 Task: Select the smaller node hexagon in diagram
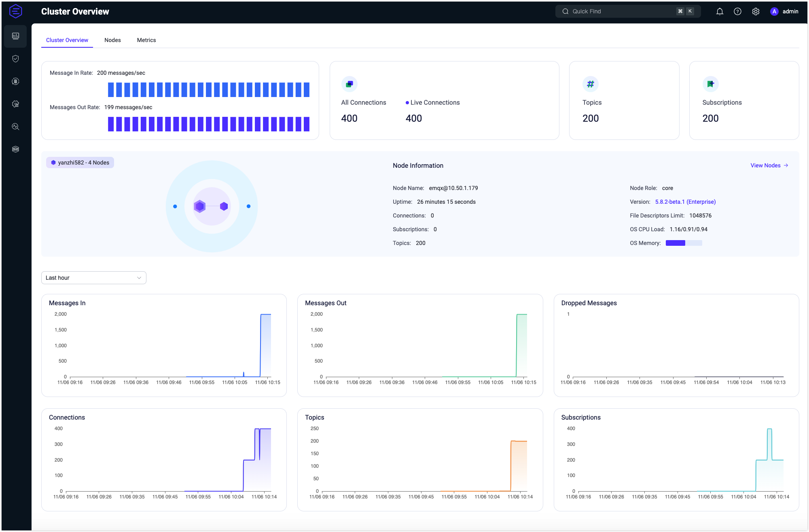click(x=224, y=206)
